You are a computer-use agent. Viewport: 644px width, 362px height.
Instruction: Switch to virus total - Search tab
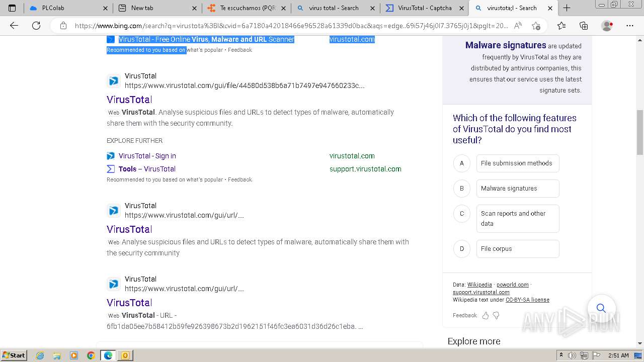336,8
